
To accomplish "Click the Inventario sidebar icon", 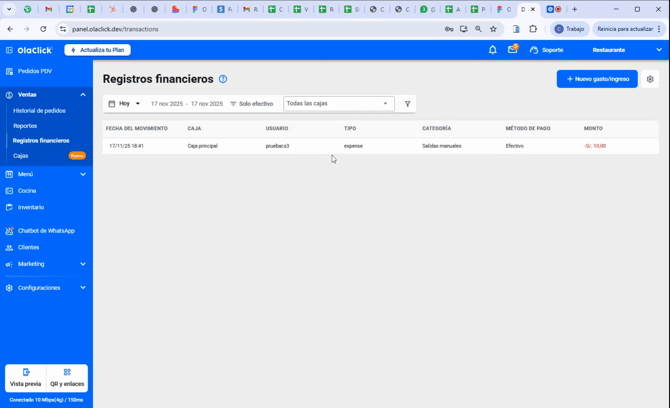I will click(9, 207).
